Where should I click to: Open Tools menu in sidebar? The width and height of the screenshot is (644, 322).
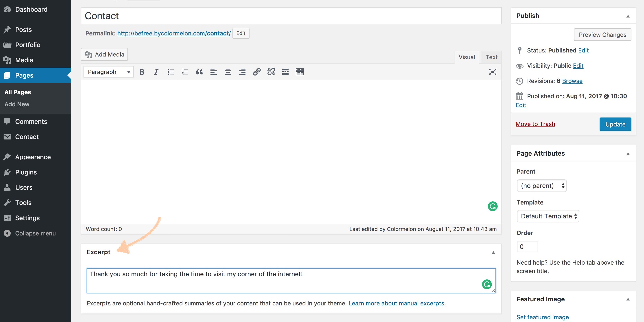pyautogui.click(x=35, y=202)
